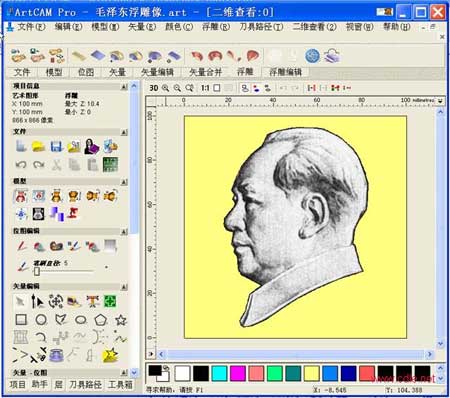450x398 pixels.
Task: Select the create circle vector tool
Action: click(41, 320)
